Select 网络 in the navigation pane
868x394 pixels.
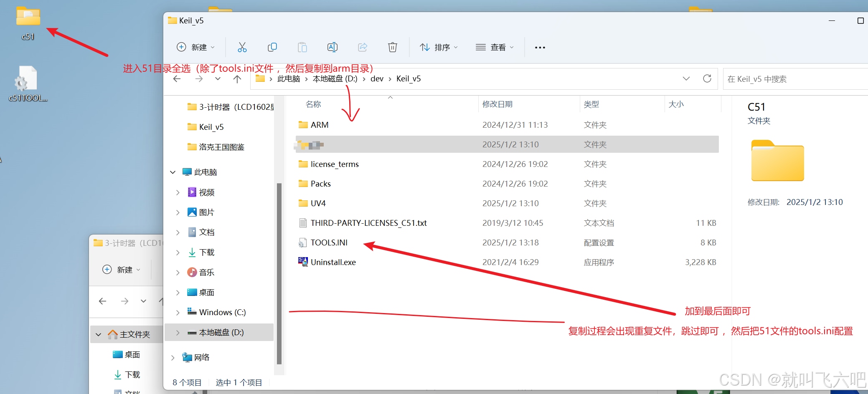[x=196, y=357]
